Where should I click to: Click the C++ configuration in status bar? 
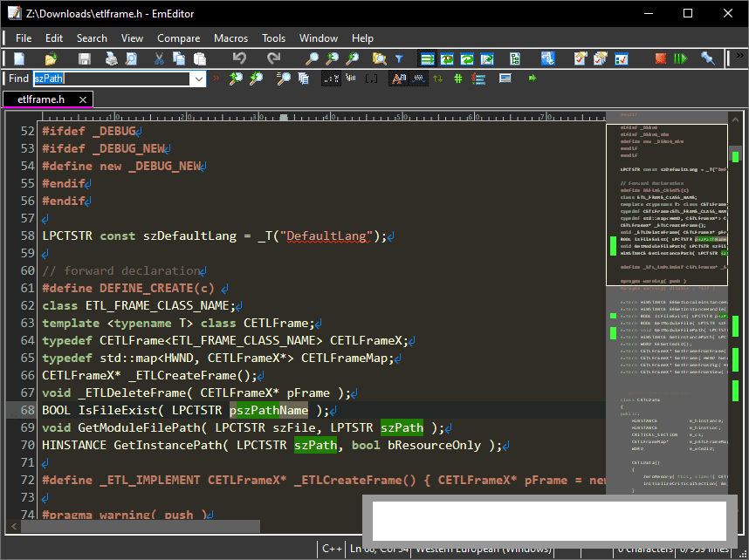[332, 549]
